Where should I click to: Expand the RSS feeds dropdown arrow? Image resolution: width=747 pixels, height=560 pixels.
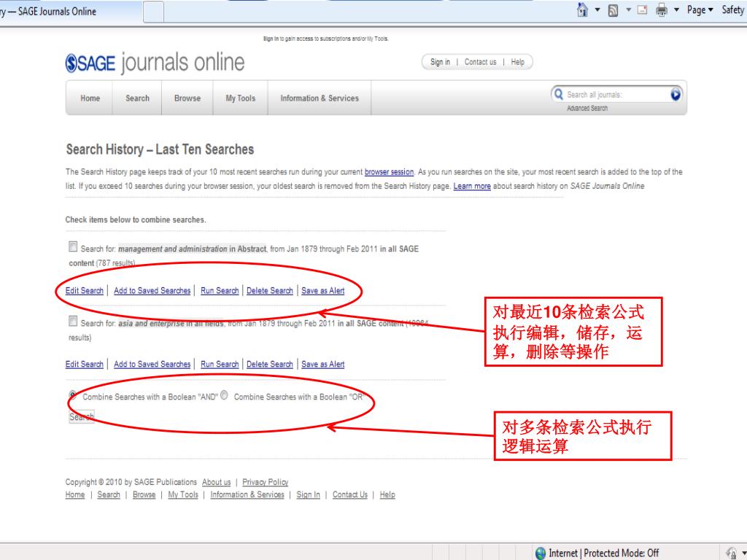(628, 9)
